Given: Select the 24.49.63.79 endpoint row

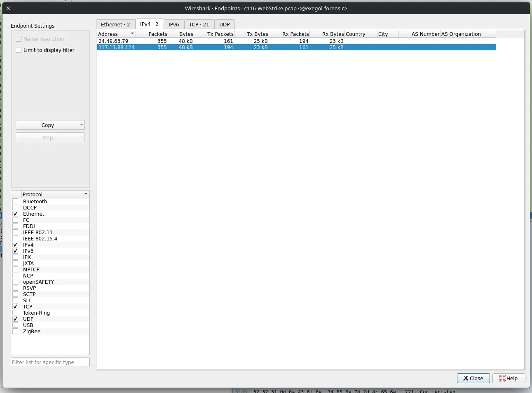Looking at the screenshot, I should [297, 41].
